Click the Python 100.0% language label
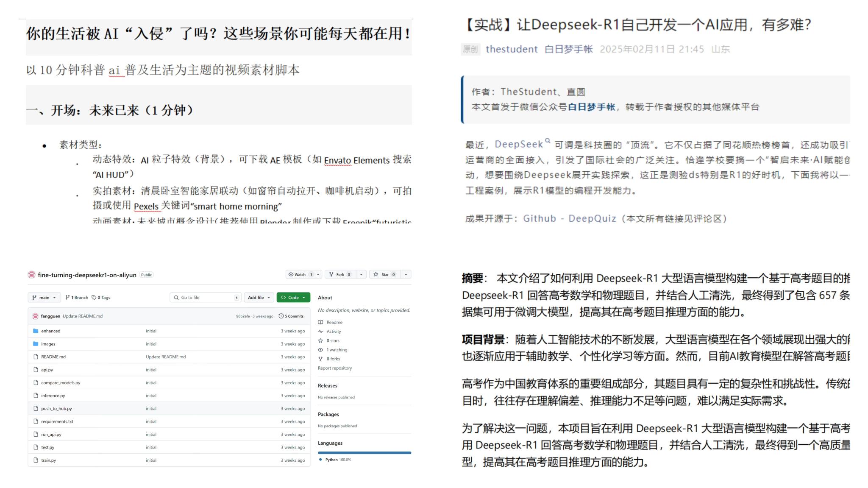Viewport: 868px width, 488px height. tap(338, 460)
